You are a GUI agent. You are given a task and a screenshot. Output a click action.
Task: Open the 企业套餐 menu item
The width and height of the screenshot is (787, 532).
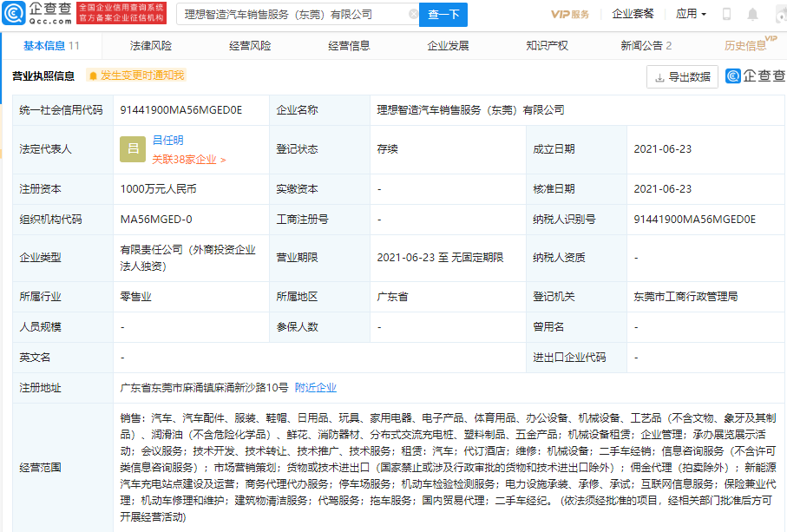(635, 13)
